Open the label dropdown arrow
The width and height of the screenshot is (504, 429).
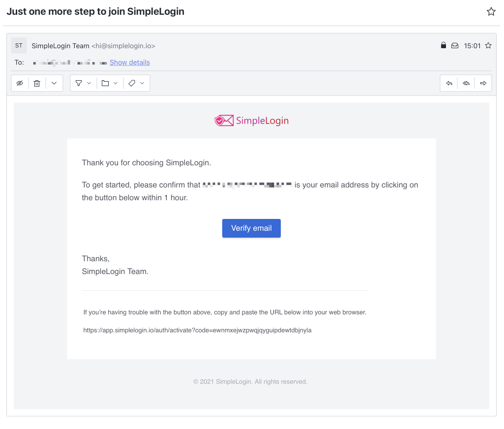tap(142, 83)
